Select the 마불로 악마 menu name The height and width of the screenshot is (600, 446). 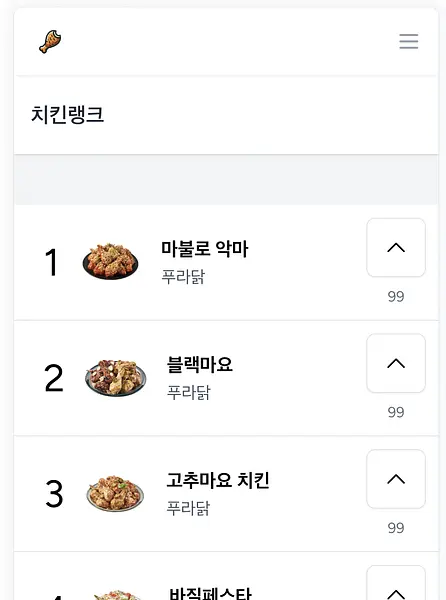click(x=204, y=249)
